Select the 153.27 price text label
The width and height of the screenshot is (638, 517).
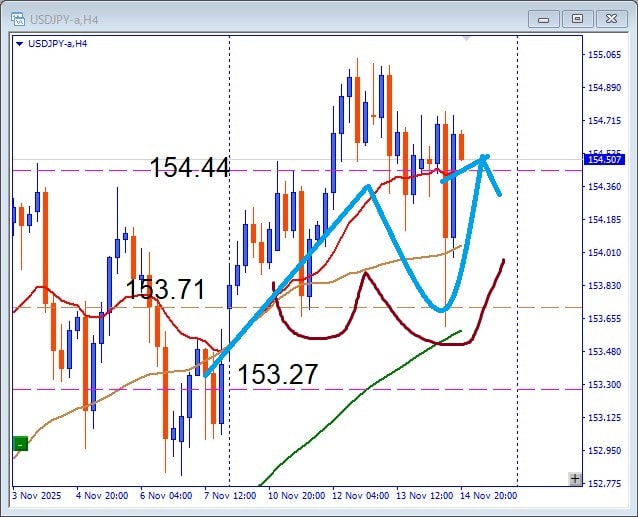click(x=277, y=375)
